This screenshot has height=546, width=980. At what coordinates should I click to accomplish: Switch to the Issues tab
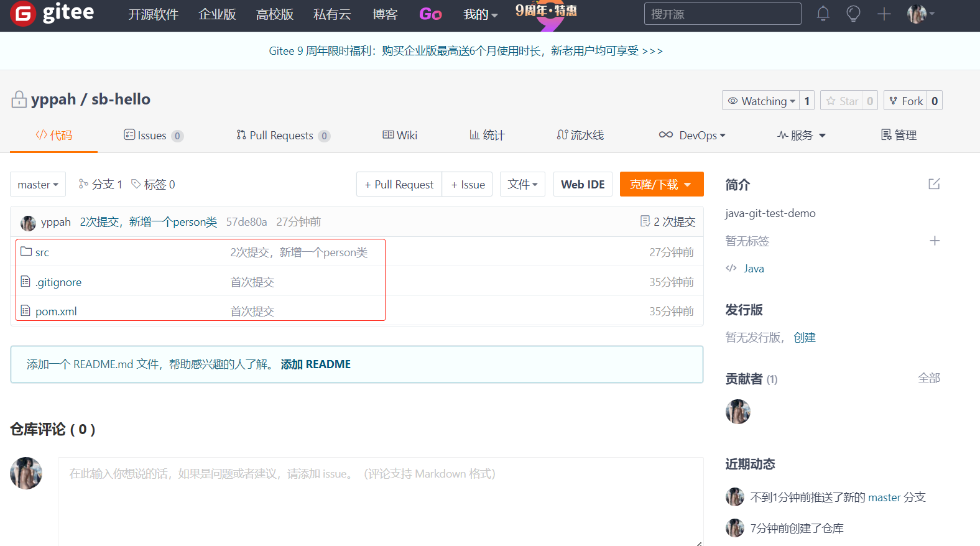pyautogui.click(x=152, y=136)
